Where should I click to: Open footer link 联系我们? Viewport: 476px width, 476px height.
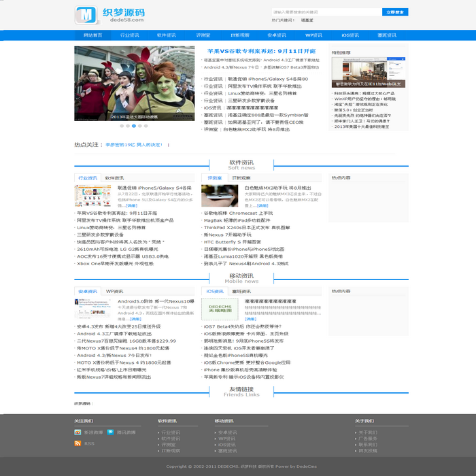pyautogui.click(x=368, y=445)
